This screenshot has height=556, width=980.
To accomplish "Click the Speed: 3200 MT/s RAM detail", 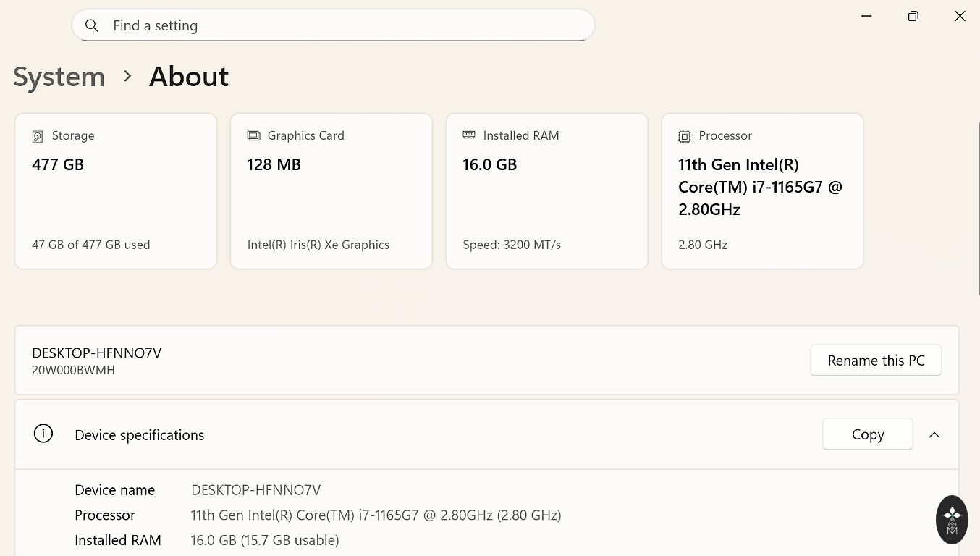I will click(512, 245).
